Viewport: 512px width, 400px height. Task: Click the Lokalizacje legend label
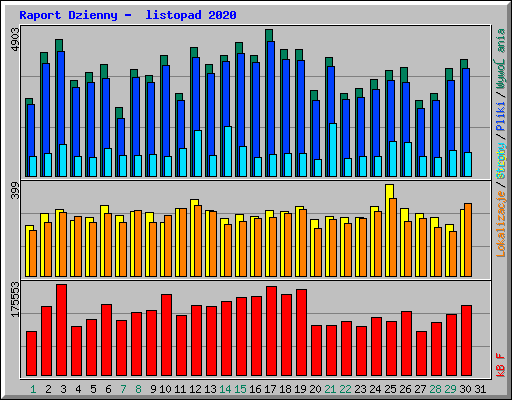click(x=501, y=223)
